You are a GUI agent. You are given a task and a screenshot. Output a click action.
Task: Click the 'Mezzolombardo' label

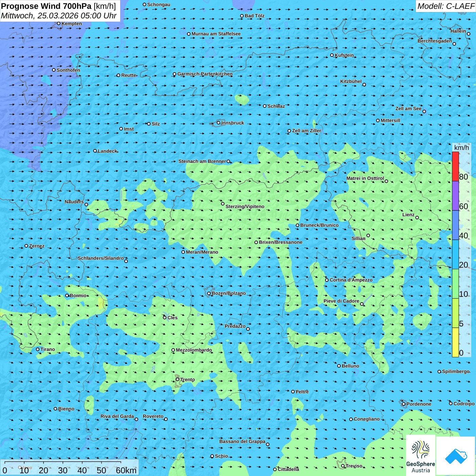click(194, 350)
